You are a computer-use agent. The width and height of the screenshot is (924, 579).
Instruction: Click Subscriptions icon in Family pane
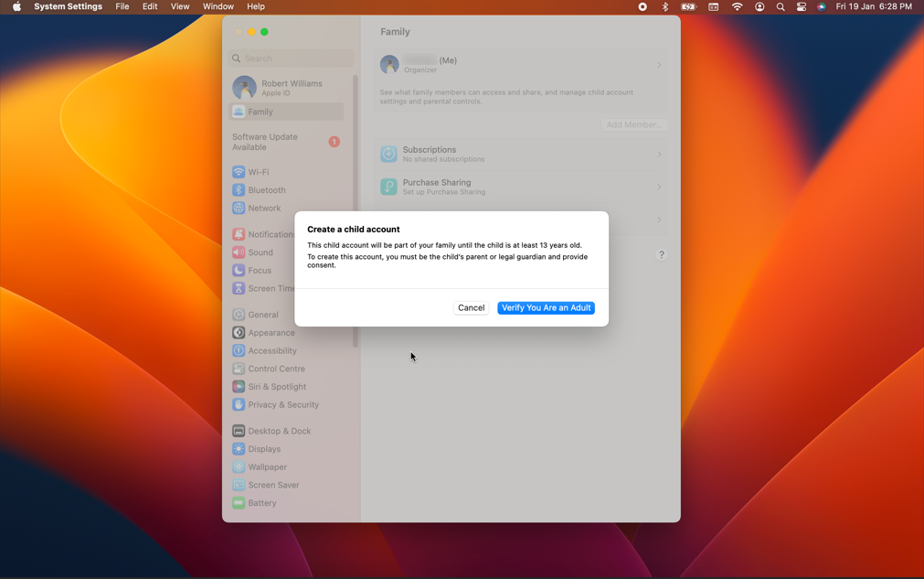coord(388,154)
